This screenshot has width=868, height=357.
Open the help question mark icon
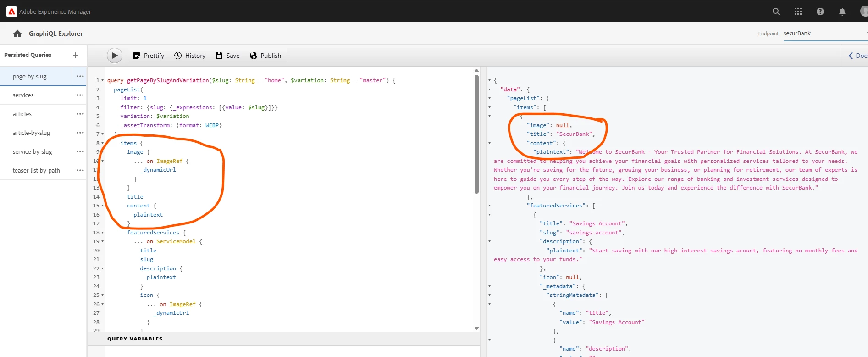pos(820,11)
